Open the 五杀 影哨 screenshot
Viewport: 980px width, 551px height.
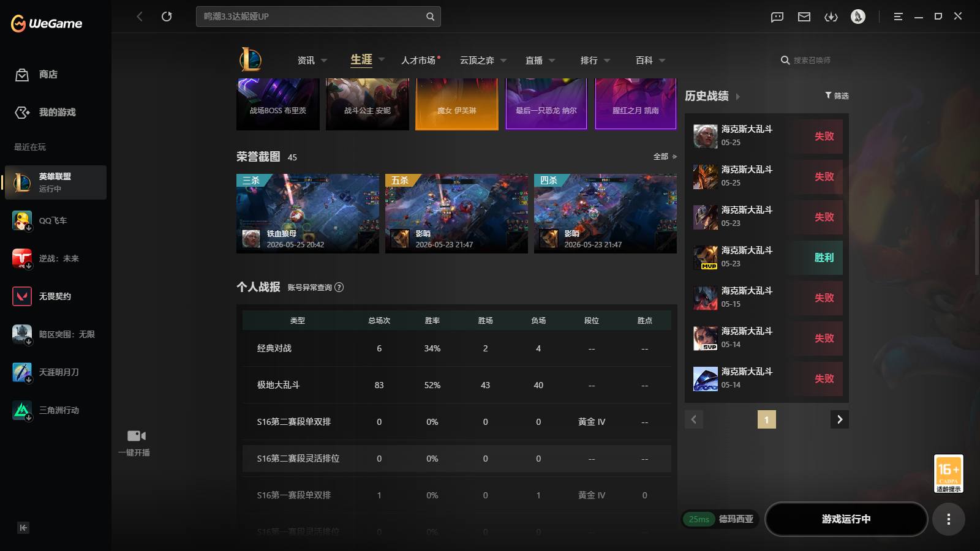(456, 214)
